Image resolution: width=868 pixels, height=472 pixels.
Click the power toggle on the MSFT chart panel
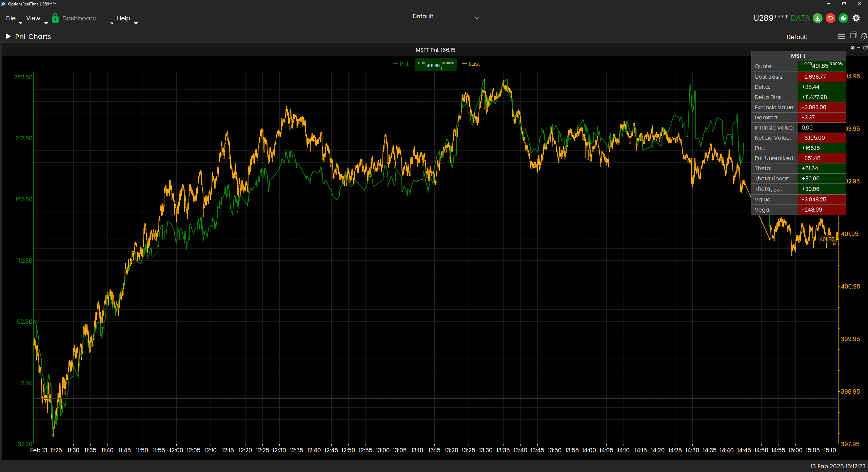click(x=852, y=47)
